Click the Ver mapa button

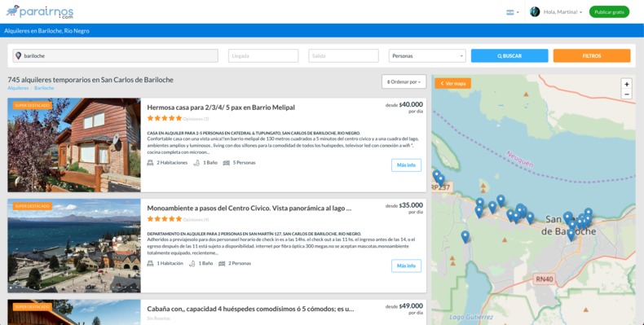453,83
